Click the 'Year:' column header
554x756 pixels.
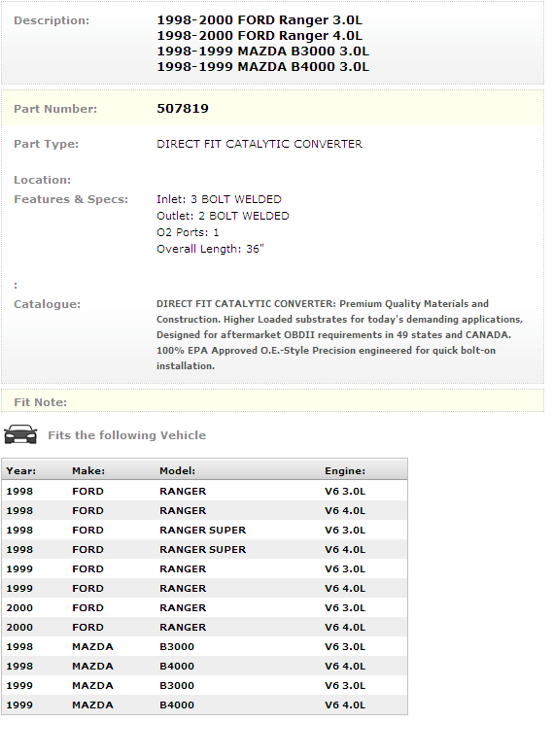pyautogui.click(x=21, y=470)
